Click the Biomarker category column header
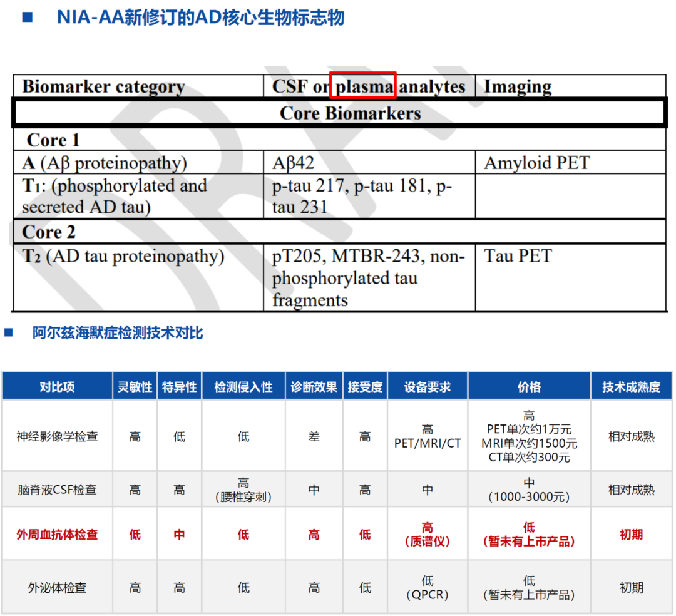This screenshot has height=616, width=676. (103, 86)
